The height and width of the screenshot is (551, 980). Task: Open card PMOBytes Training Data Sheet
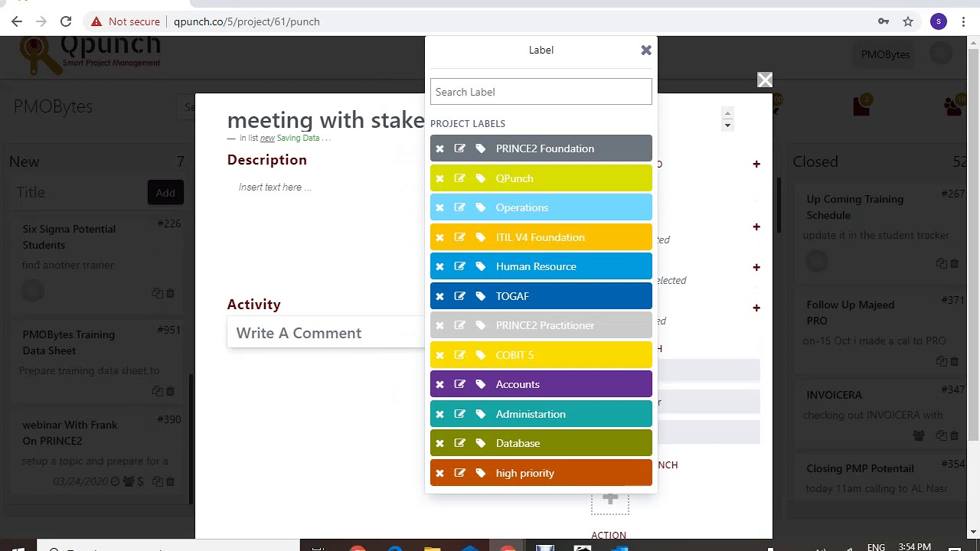68,342
